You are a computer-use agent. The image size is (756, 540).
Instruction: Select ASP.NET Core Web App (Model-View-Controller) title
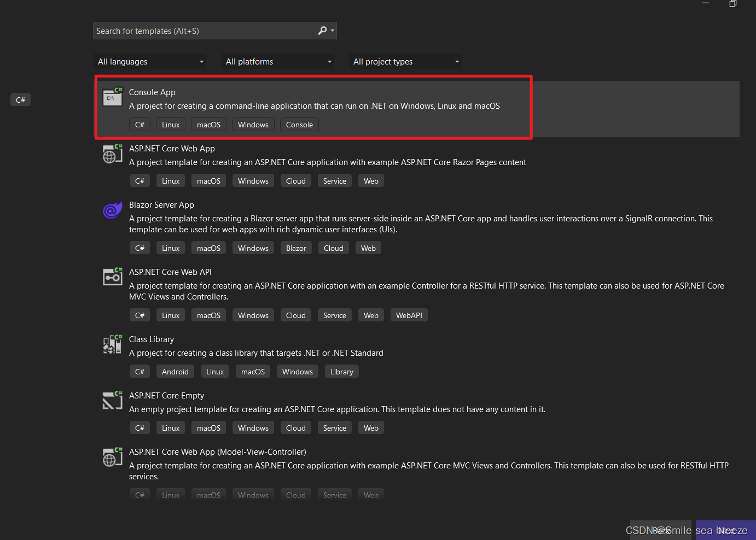(218, 452)
